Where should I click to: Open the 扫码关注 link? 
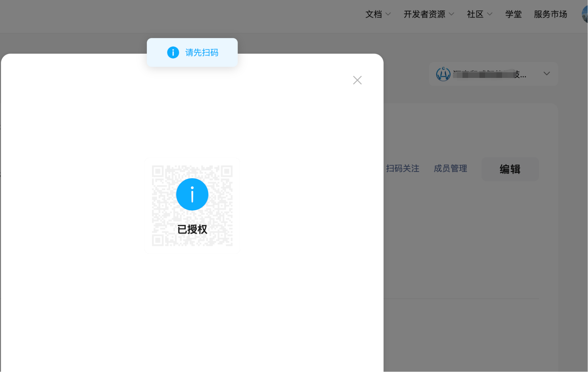coord(403,169)
